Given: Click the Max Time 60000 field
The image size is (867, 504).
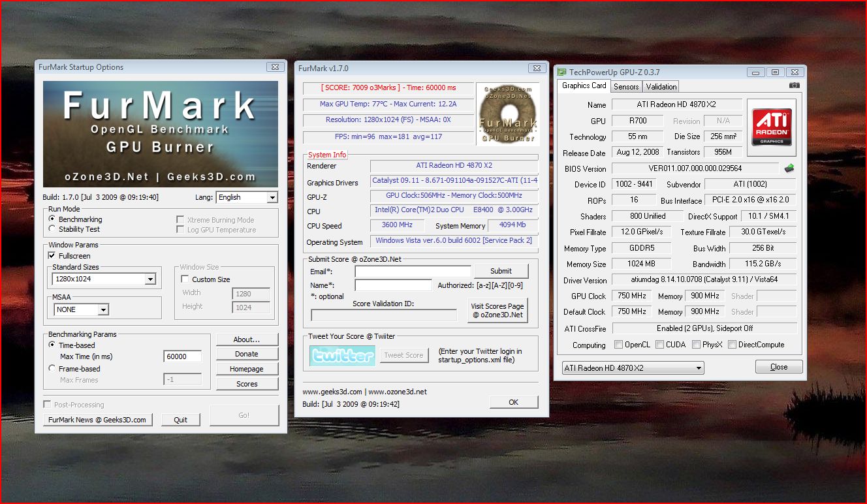Looking at the screenshot, I should pyautogui.click(x=182, y=356).
